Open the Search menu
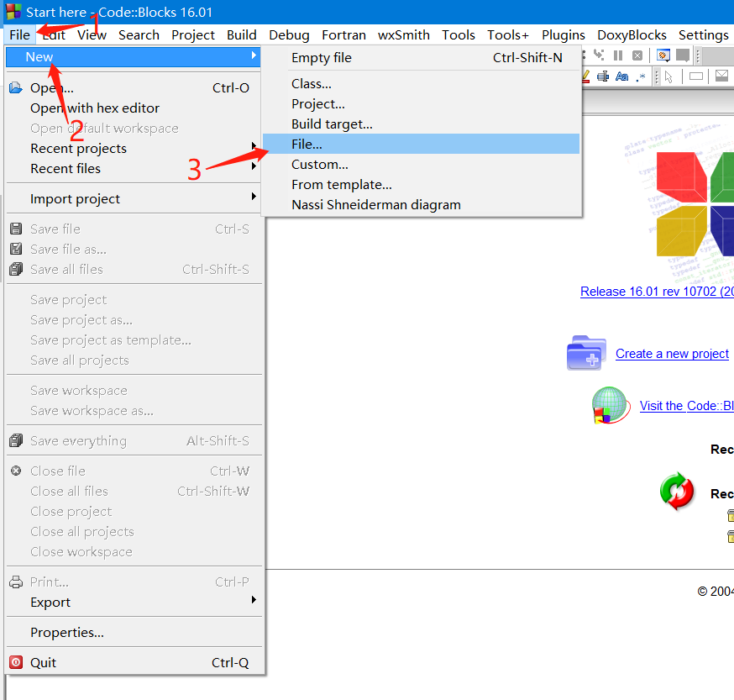 (x=139, y=35)
